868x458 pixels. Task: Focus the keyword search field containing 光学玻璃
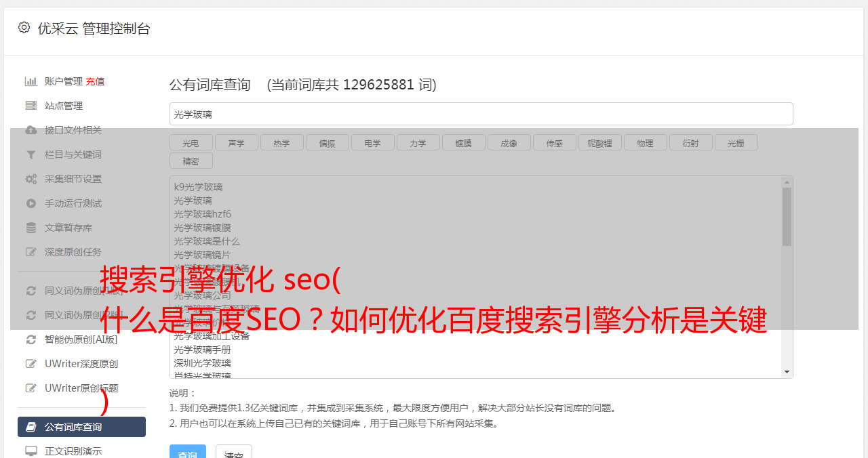[481, 114]
